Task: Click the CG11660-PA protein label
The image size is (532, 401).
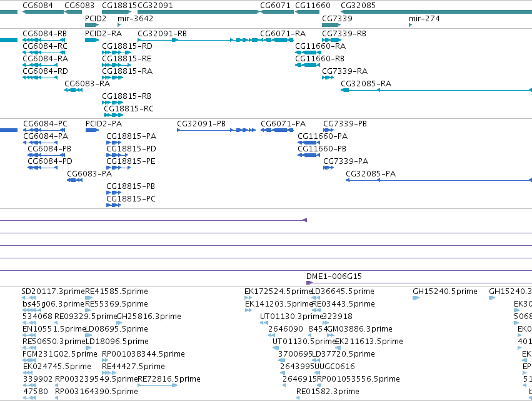Action: tap(323, 136)
